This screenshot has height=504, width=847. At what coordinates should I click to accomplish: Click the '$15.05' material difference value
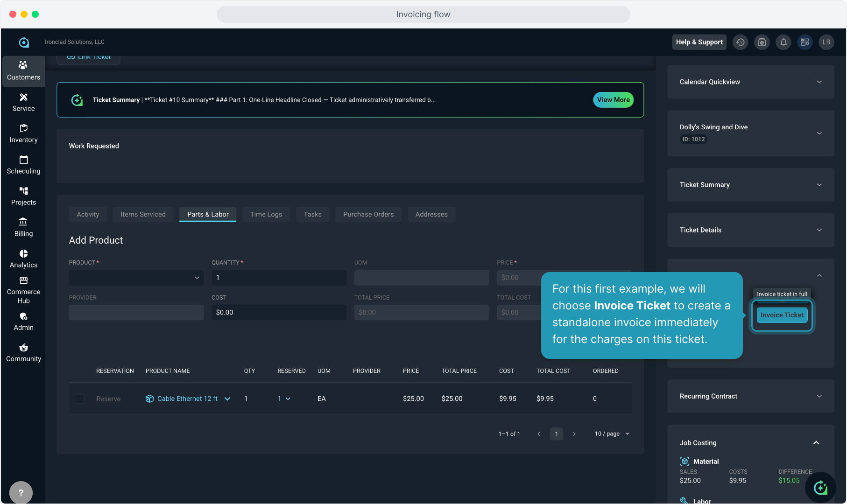789,481
